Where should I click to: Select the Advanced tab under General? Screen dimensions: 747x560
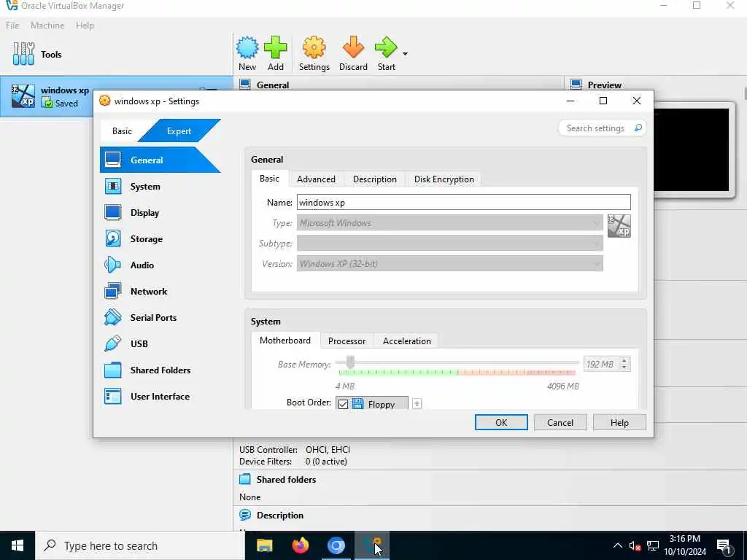tap(316, 179)
